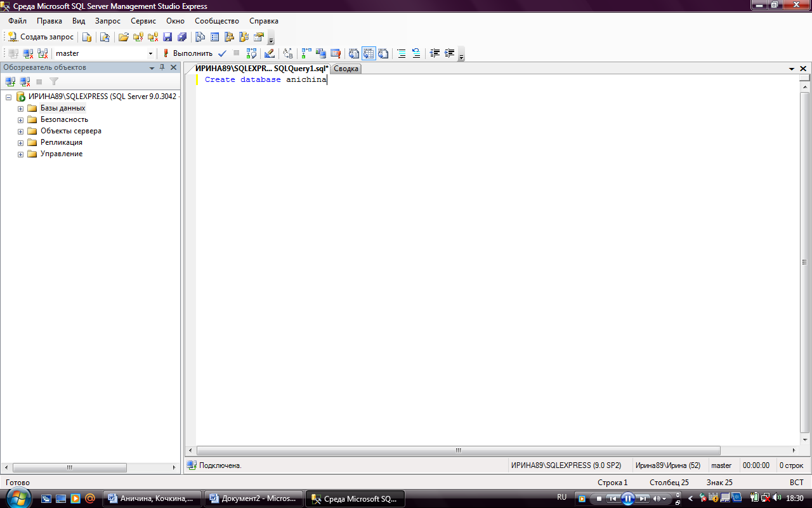Click the query editor text area
Viewport: 812px width, 508px height.
point(498,260)
